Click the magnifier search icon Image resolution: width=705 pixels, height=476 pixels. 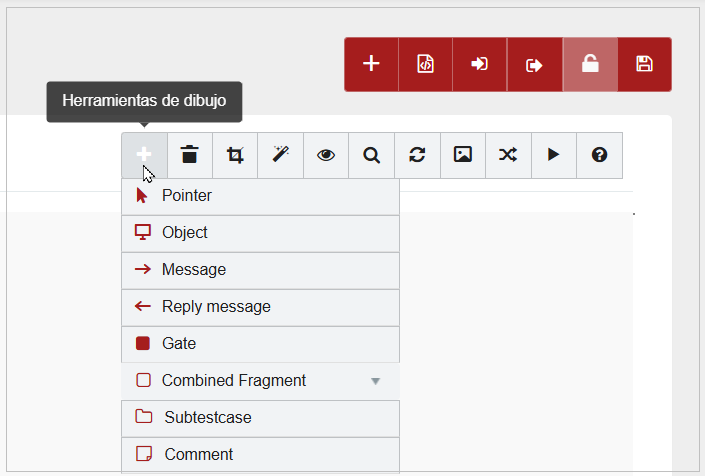pyautogui.click(x=371, y=155)
